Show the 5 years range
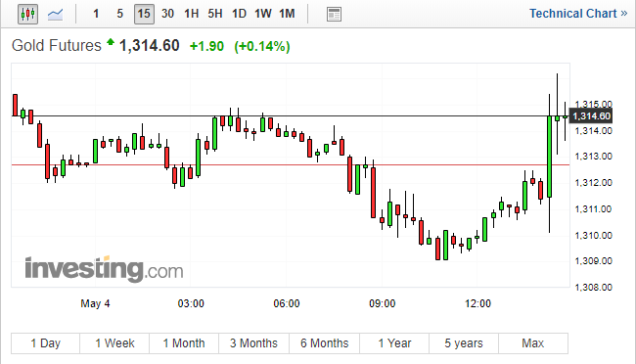 click(x=464, y=343)
